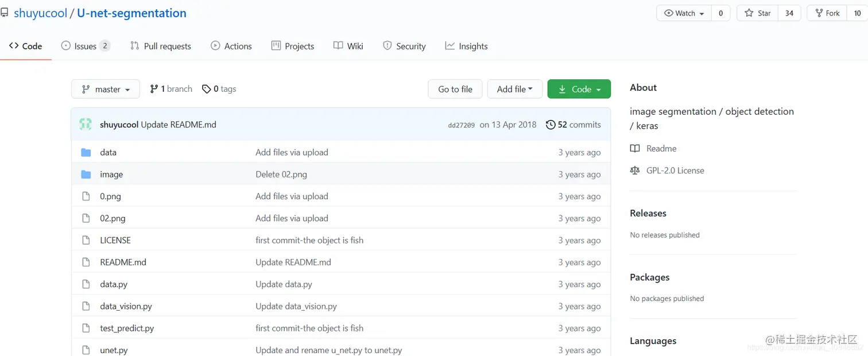Click the file icon next to data_vision.py
This screenshot has height=356, width=868.
coord(86,306)
